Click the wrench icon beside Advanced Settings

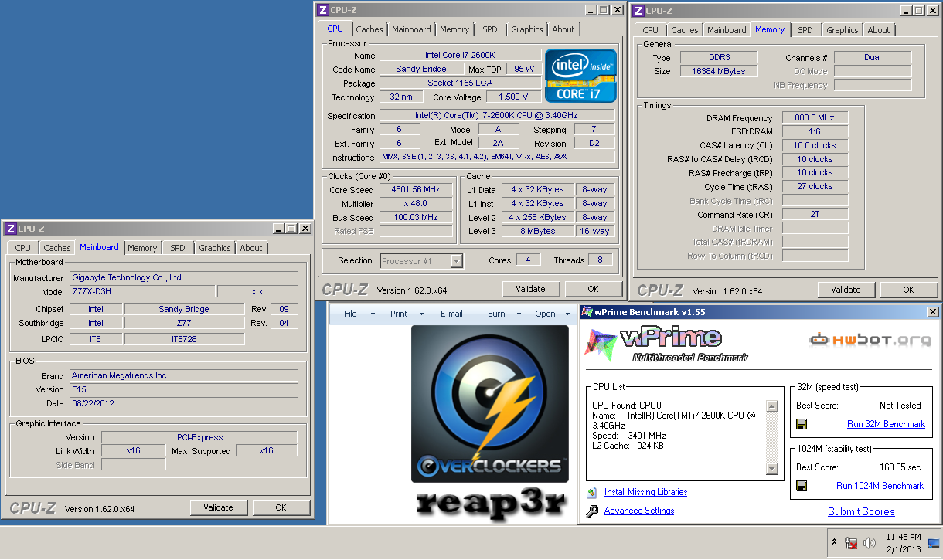592,511
